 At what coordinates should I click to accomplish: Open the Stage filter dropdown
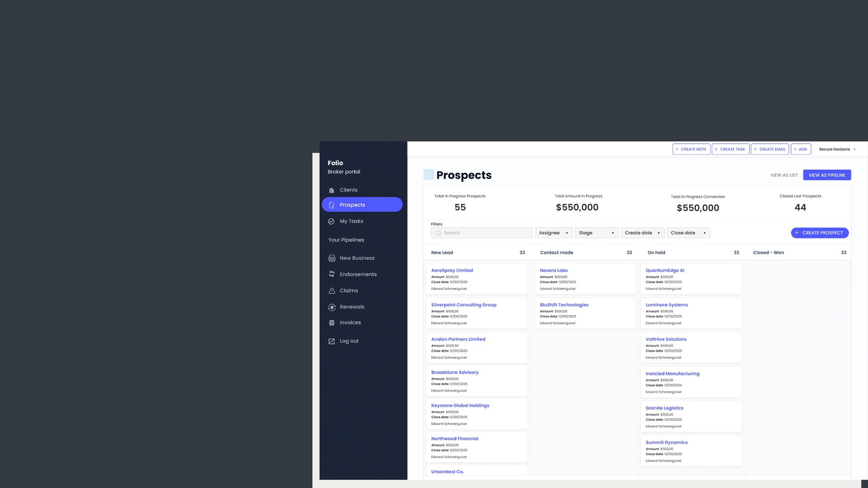click(x=596, y=233)
